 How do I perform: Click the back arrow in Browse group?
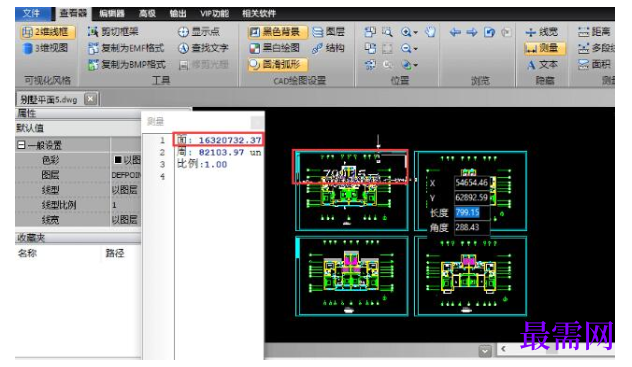455,32
